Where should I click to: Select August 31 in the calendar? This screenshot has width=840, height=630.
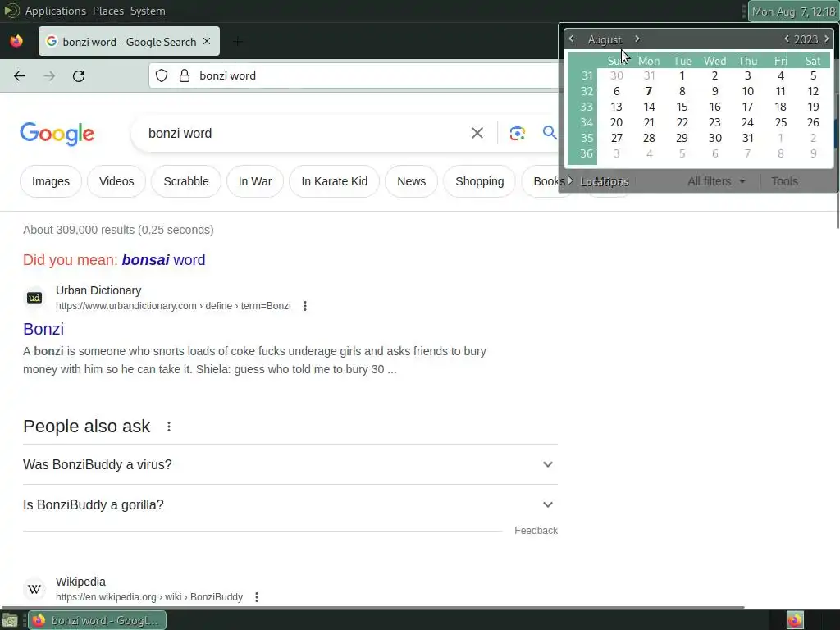[748, 138]
